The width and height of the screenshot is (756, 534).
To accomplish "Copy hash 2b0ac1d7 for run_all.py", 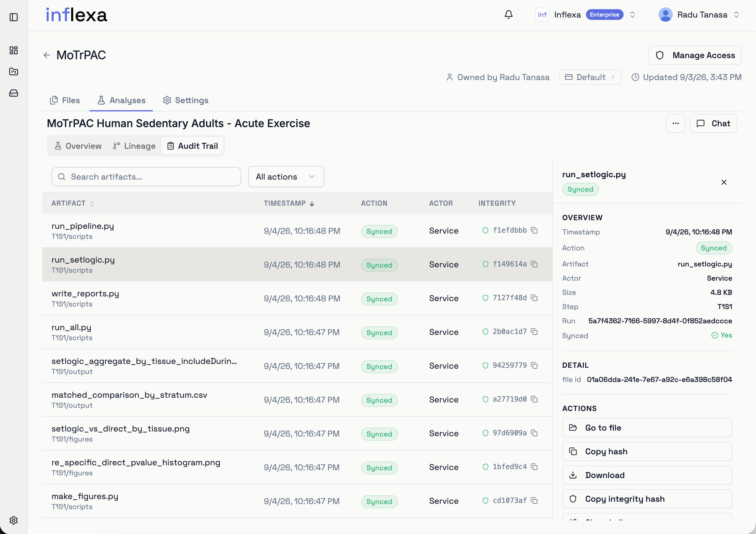I will (x=534, y=332).
